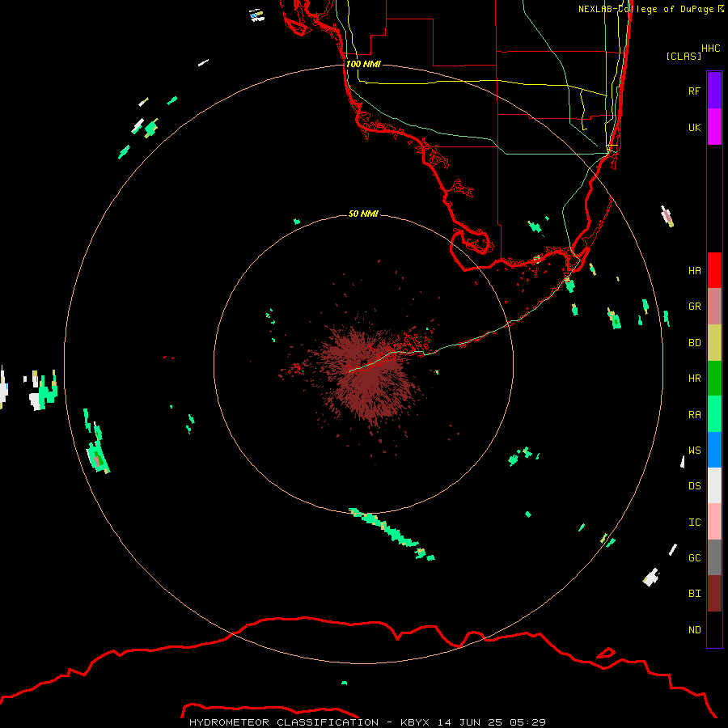Click the UK legend label
Screen dimensions: 728x728
click(694, 127)
